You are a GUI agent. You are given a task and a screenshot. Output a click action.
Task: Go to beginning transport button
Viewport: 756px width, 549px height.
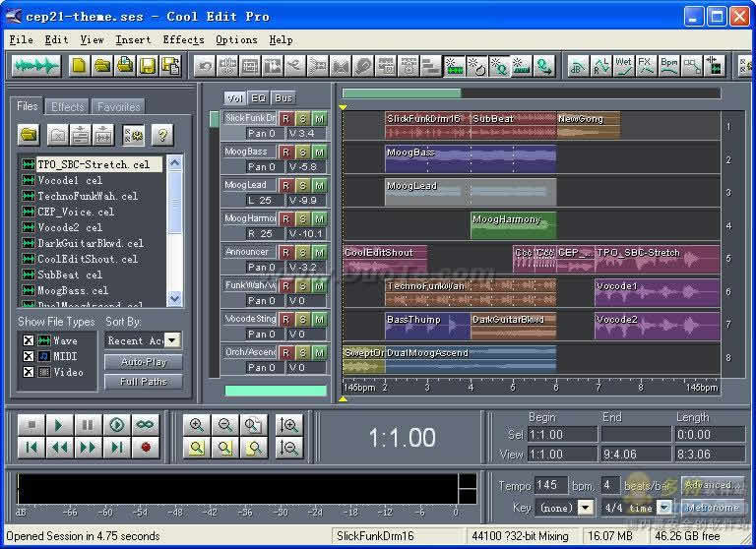(x=31, y=448)
